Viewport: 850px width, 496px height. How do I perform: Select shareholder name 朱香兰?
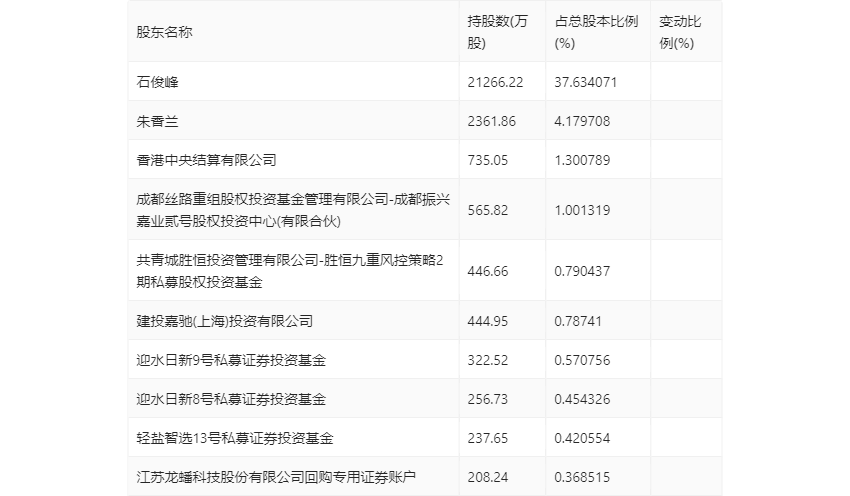click(157, 121)
